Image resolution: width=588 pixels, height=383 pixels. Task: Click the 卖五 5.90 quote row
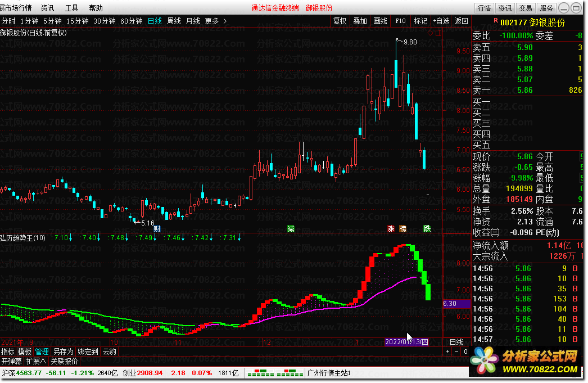(527, 47)
